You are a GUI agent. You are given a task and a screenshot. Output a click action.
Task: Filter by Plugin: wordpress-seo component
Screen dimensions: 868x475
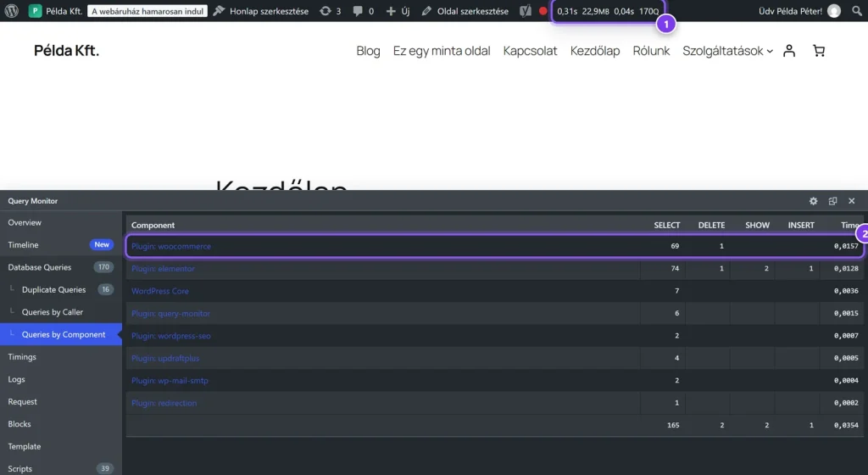(171, 336)
